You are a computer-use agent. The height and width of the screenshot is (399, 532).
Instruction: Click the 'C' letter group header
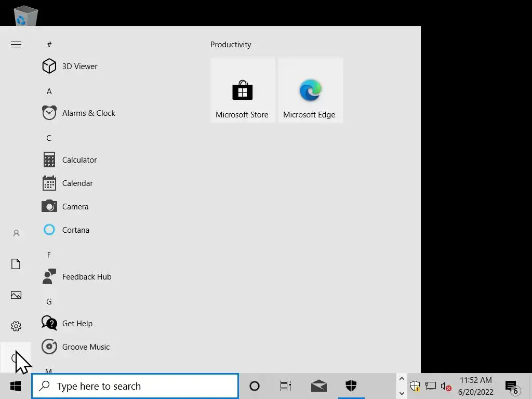coord(49,138)
